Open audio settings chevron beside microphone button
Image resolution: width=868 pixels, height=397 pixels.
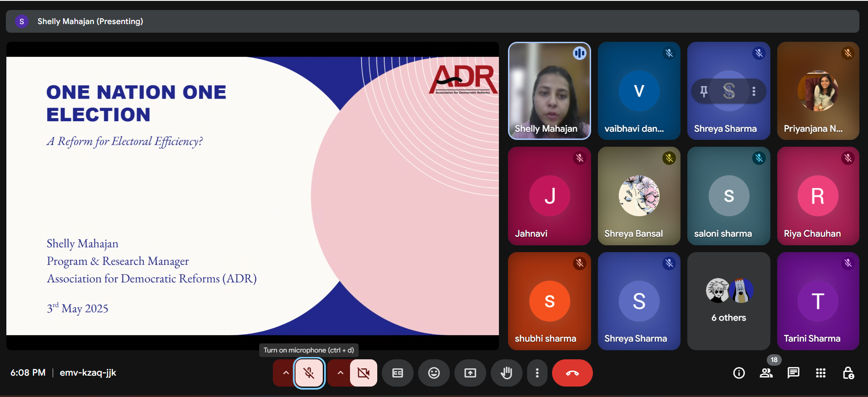pyautogui.click(x=286, y=373)
